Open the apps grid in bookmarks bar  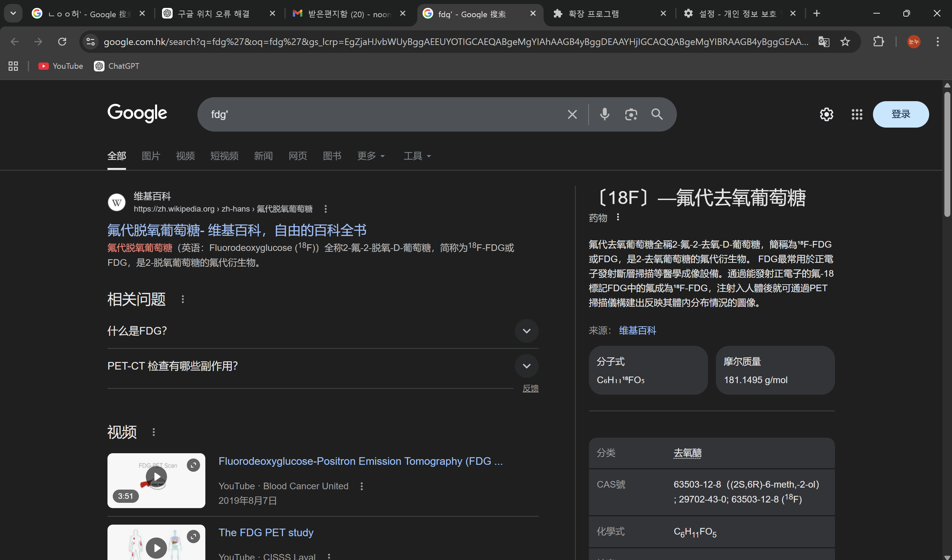pos(13,66)
